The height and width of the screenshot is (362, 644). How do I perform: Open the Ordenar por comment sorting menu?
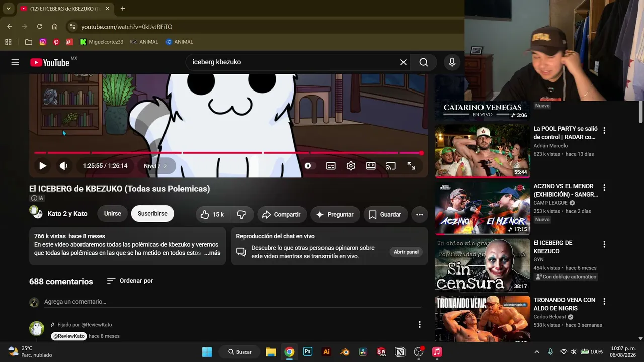[130, 281]
